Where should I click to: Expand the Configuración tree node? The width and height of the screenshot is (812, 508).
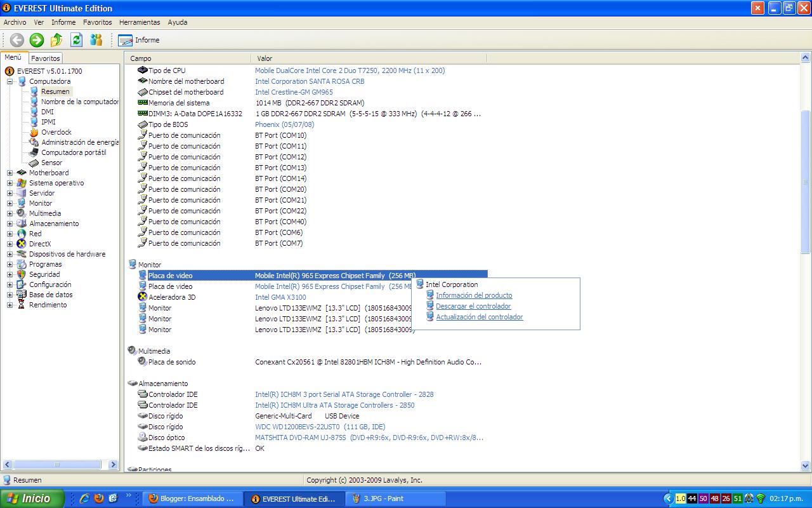(10, 284)
